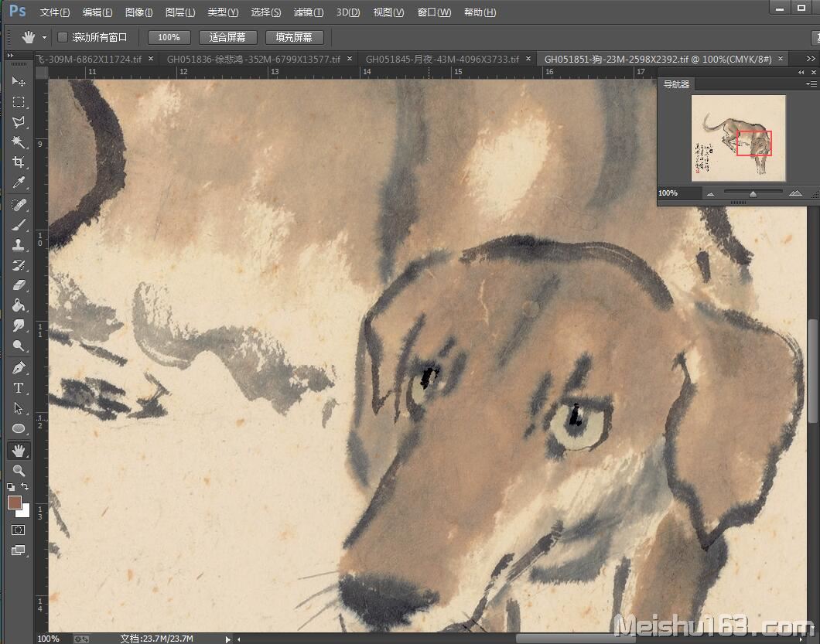The image size is (820, 644).
Task: Select the Magic Wand tool
Action: (19, 141)
